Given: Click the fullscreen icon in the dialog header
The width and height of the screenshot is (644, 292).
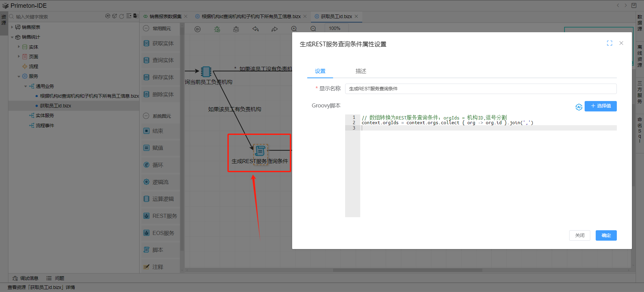Looking at the screenshot, I should click(609, 43).
